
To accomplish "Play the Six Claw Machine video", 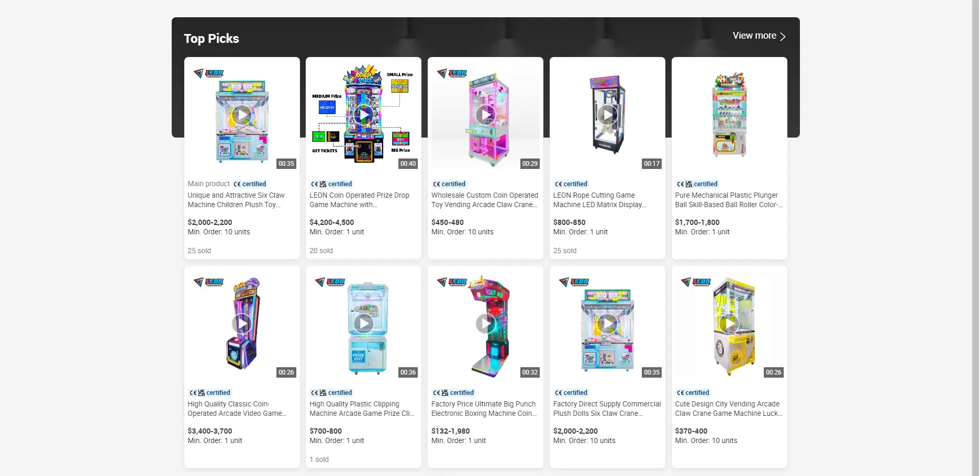I will click(x=242, y=115).
